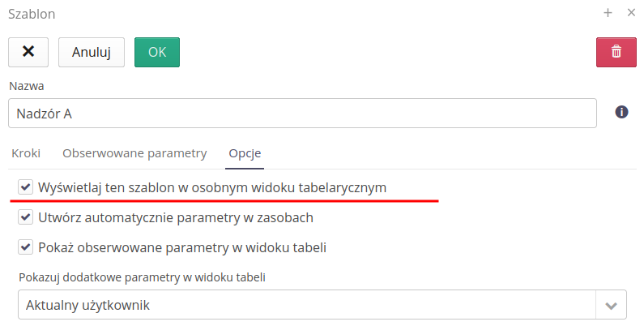Switch to the Kroki tab
The width and height of the screenshot is (644, 326).
[x=26, y=152]
